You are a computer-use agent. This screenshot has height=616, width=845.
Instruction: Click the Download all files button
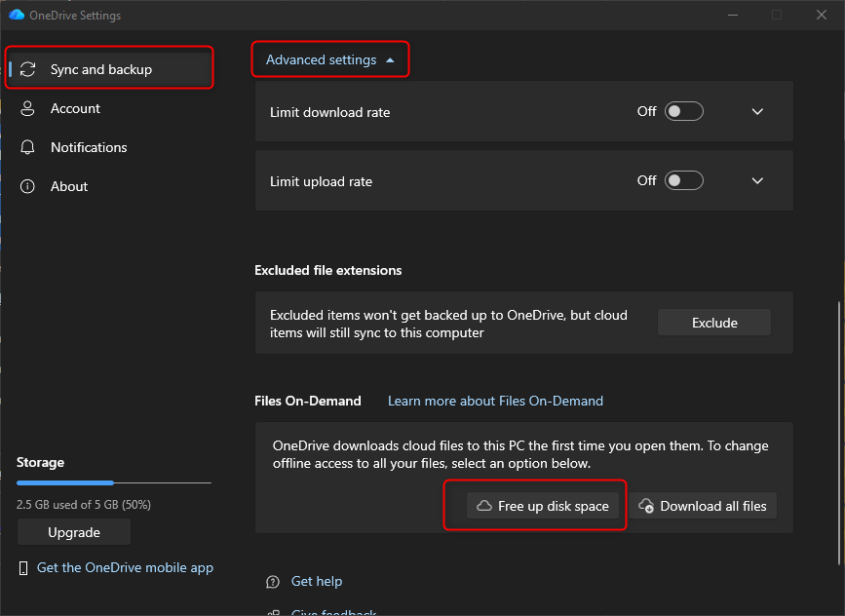pyautogui.click(x=703, y=506)
